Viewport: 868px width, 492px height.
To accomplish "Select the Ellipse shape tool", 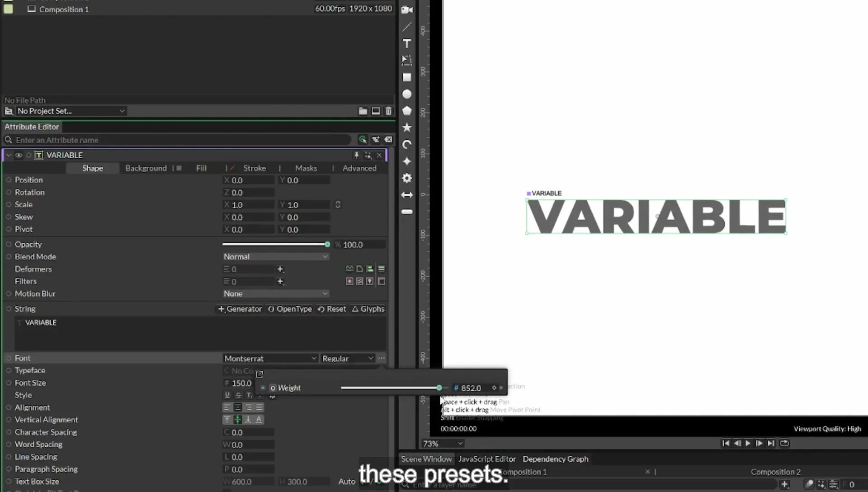I will 407,94.
